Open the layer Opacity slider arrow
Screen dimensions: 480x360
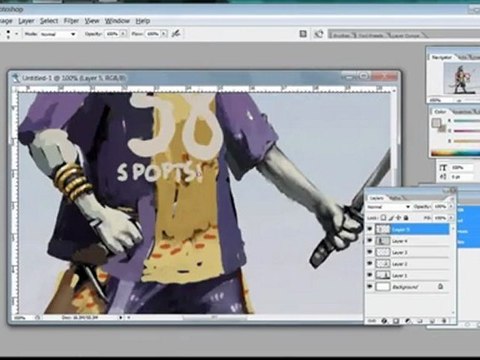click(451, 207)
